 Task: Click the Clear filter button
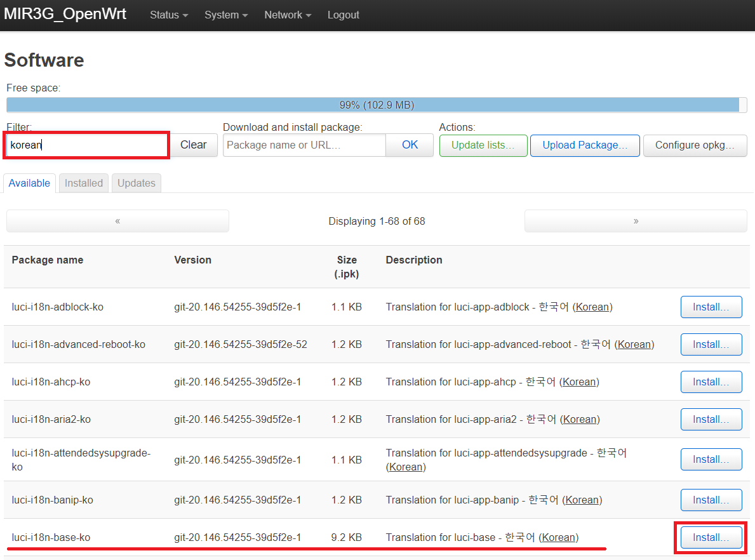193,145
